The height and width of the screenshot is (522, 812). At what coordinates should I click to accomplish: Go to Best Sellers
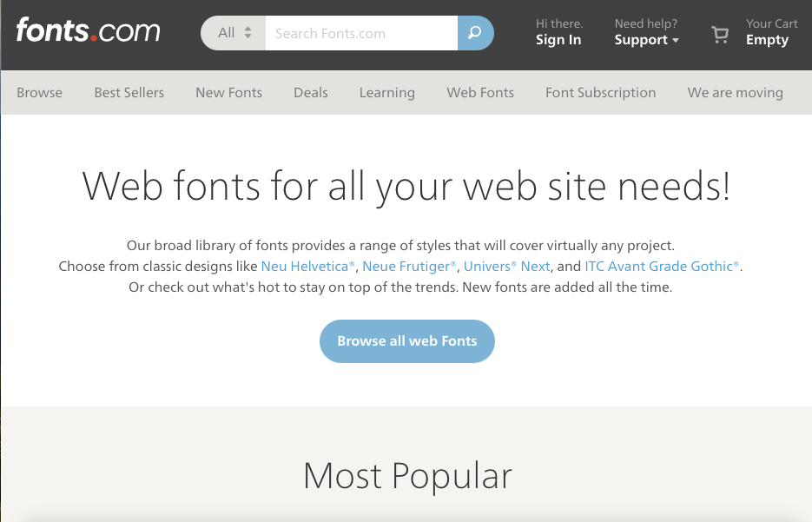129,93
